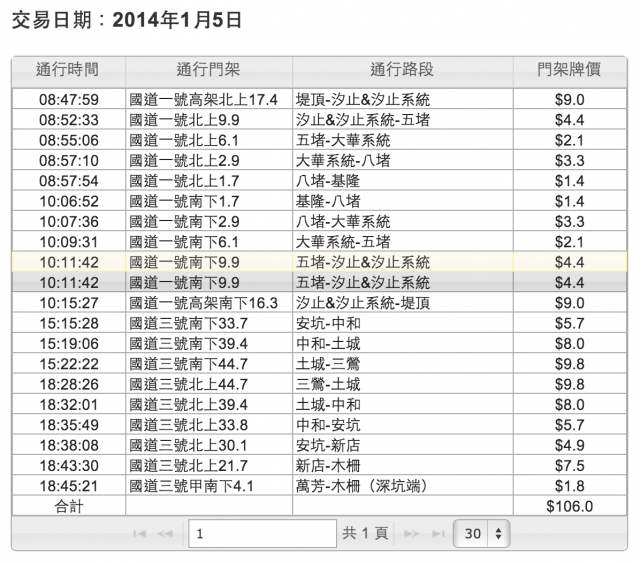Select row with time 15:15:28
This screenshot has height=563, width=640.
click(x=320, y=323)
